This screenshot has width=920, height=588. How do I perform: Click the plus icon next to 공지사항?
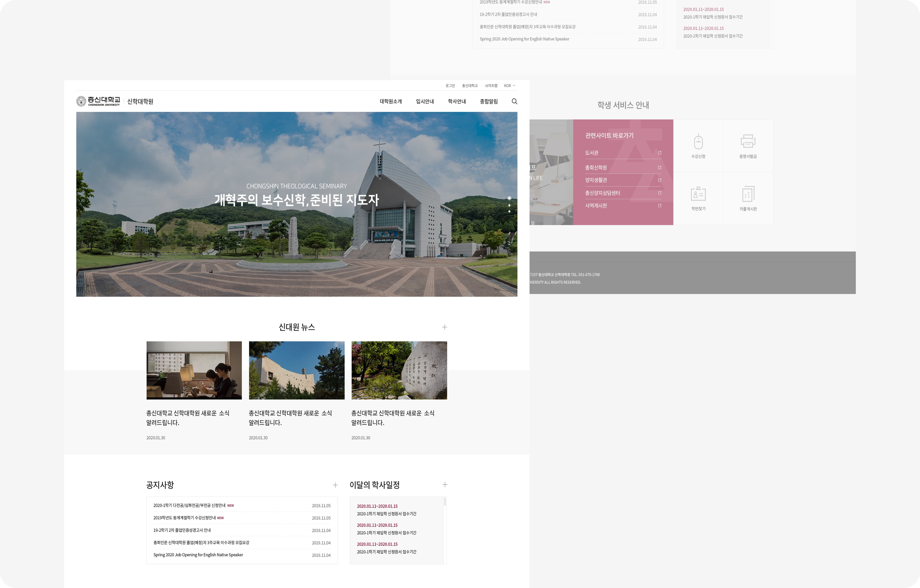[335, 485]
